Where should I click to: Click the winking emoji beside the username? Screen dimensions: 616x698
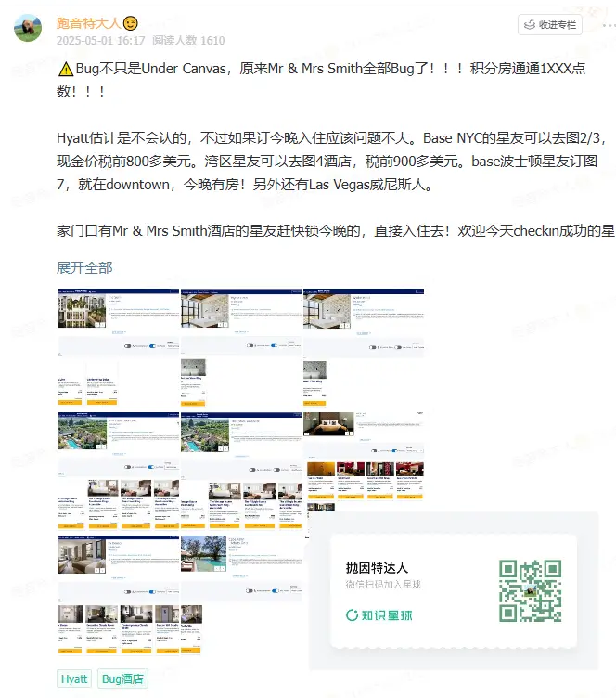click(130, 23)
